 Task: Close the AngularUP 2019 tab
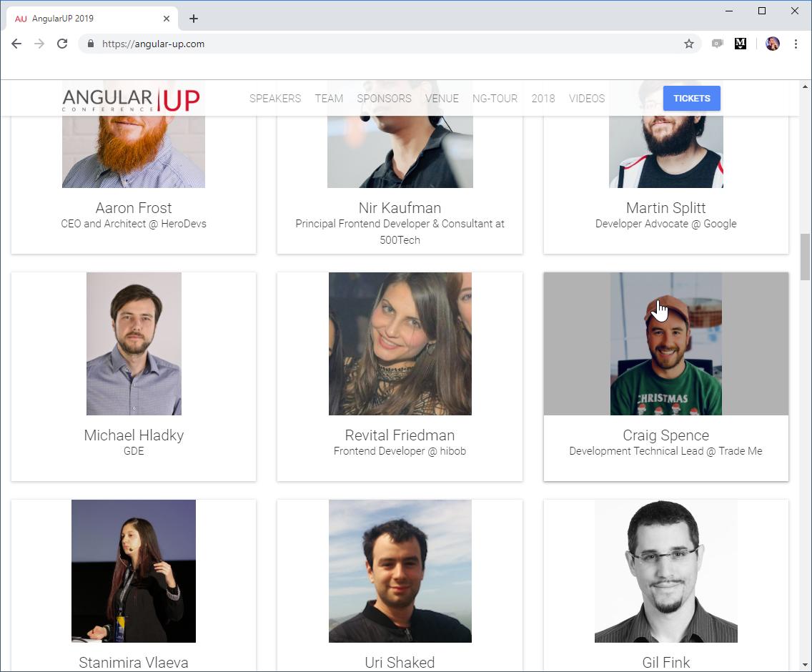click(167, 19)
